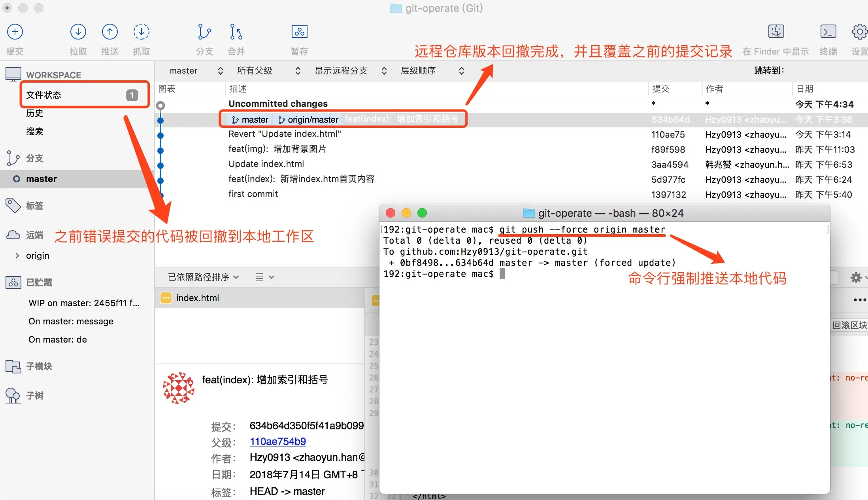Click the modified-file icon beside index.html
Viewport: 868px width, 500px height.
[166, 298]
